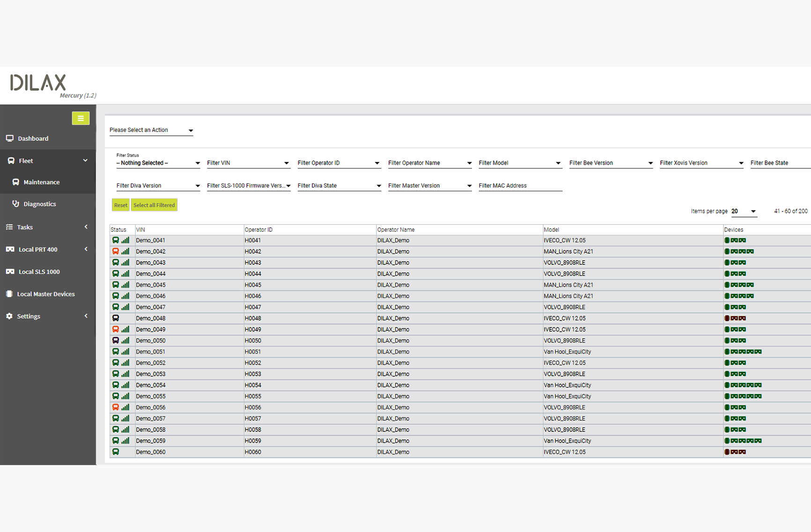Viewport: 811px width, 532px height.
Task: Open the Local SLS 1000 menu entry
Action: pos(39,271)
